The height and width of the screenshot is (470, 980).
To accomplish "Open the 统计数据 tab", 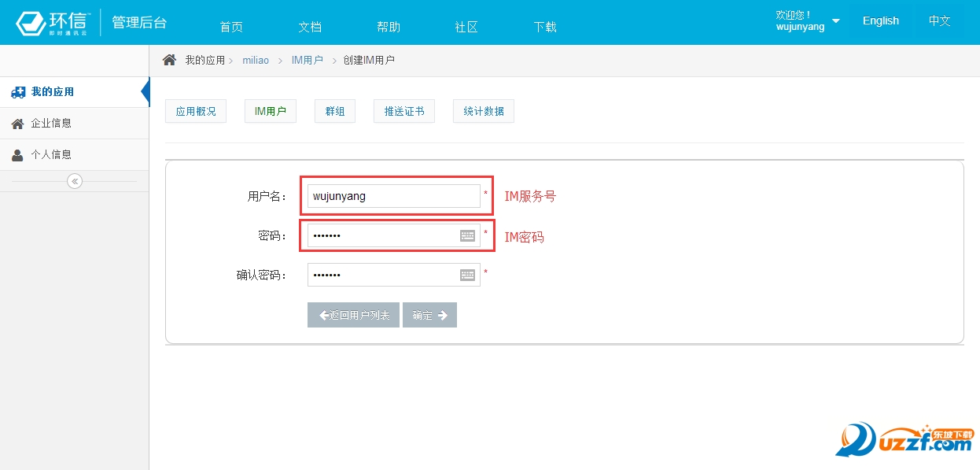I will 484,111.
